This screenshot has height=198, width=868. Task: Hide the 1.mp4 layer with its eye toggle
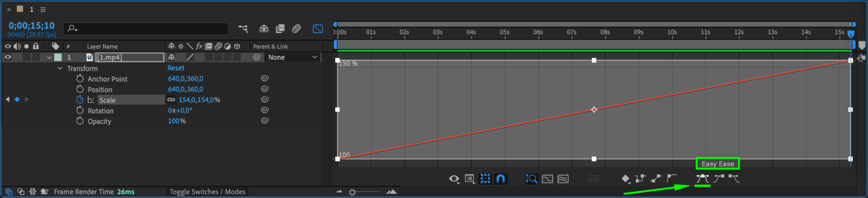click(x=8, y=57)
